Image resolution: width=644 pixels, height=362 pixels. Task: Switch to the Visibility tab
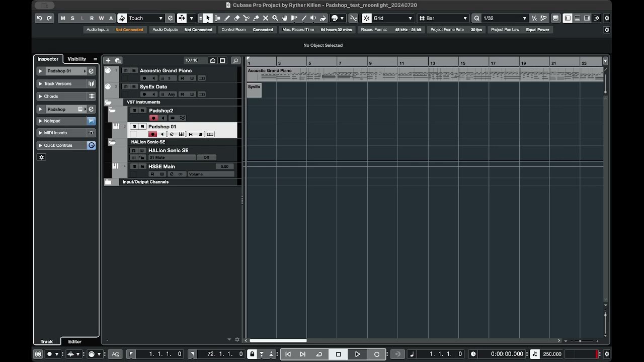pos(77,59)
